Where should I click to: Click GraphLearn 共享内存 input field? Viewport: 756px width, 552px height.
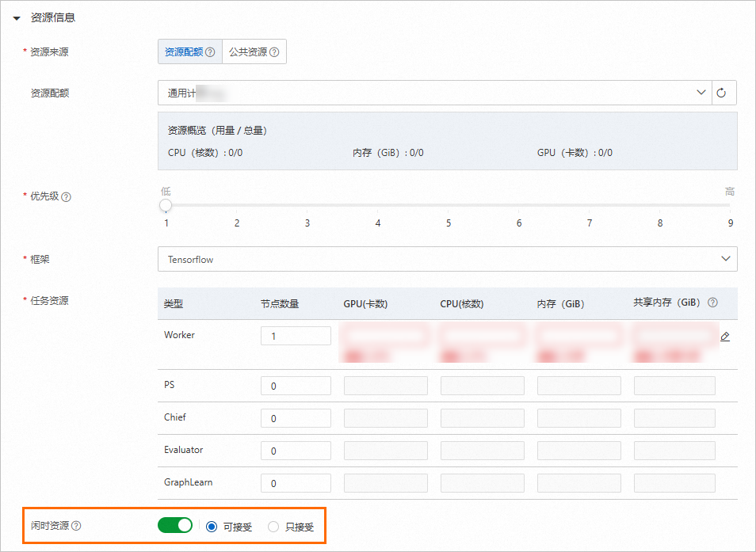(x=674, y=483)
